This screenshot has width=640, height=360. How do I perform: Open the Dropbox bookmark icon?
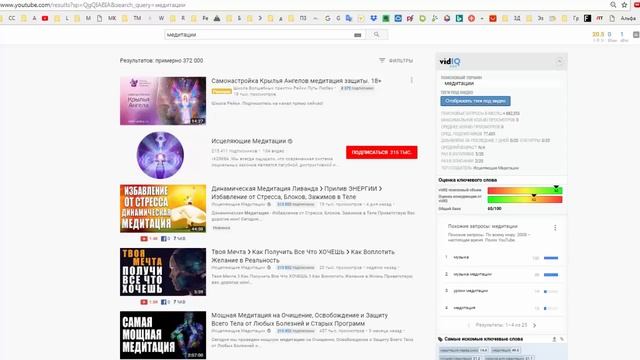[374, 18]
